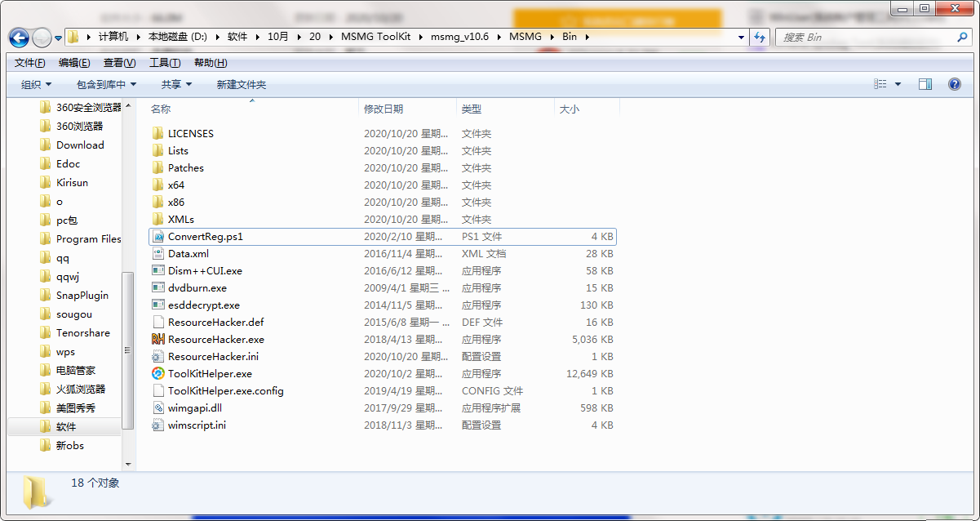Select the ResourceHacker.ini file icon
This screenshot has height=521, width=980.
point(158,356)
